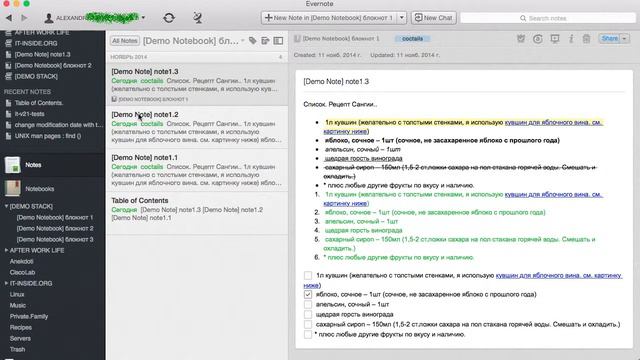Filter by tag icon in note list header
The height and width of the screenshot is (360, 640).
pyautogui.click(x=253, y=40)
